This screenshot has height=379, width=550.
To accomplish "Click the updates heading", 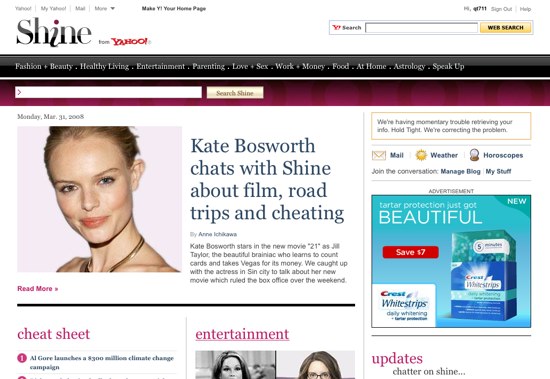I will [397, 359].
